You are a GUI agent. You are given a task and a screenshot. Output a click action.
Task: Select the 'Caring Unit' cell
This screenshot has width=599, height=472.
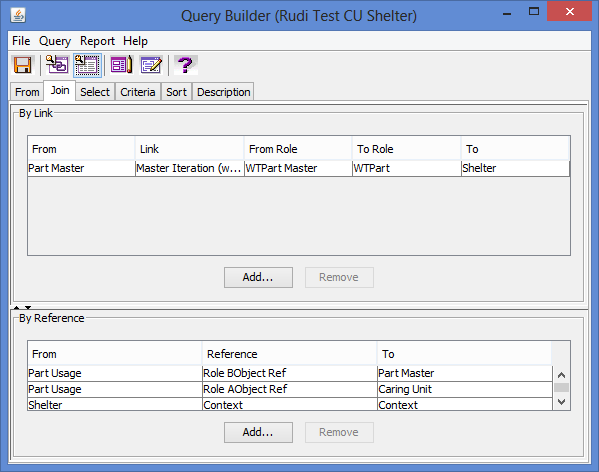point(465,389)
